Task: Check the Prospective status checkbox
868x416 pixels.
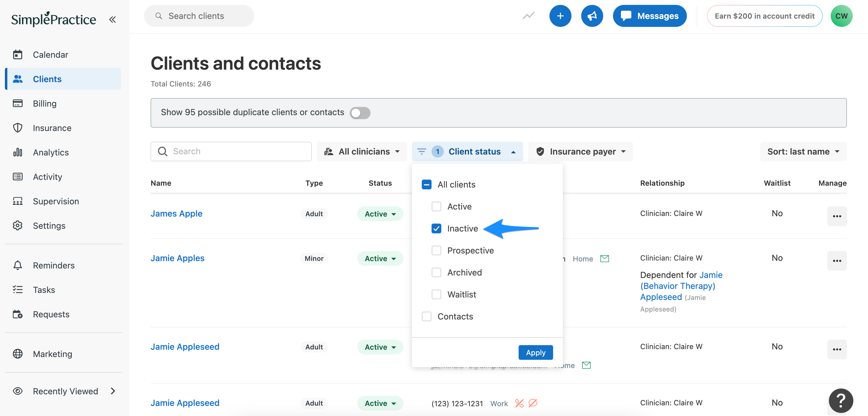Action: coord(436,250)
